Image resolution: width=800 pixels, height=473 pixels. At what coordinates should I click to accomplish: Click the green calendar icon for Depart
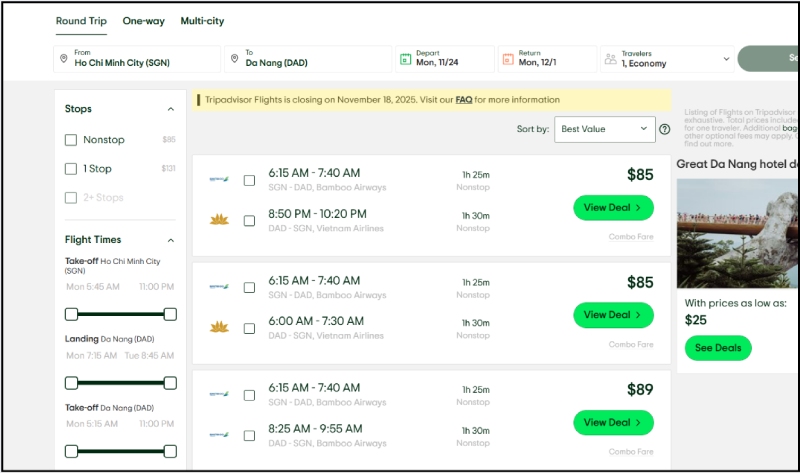coord(406,59)
